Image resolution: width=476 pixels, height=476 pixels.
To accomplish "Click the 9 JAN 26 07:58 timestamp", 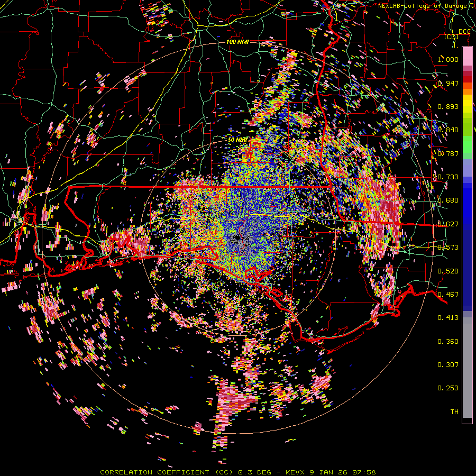I will (x=343, y=472).
